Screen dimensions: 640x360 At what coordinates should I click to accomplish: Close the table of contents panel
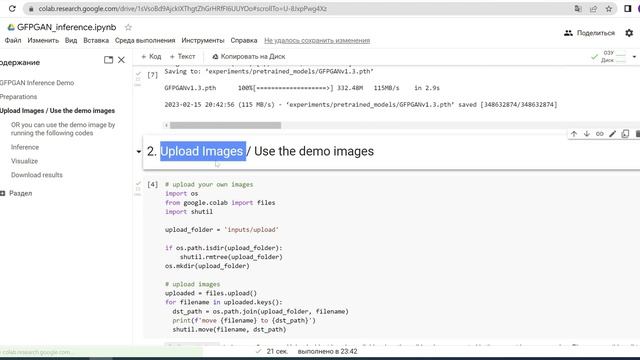pos(121,60)
